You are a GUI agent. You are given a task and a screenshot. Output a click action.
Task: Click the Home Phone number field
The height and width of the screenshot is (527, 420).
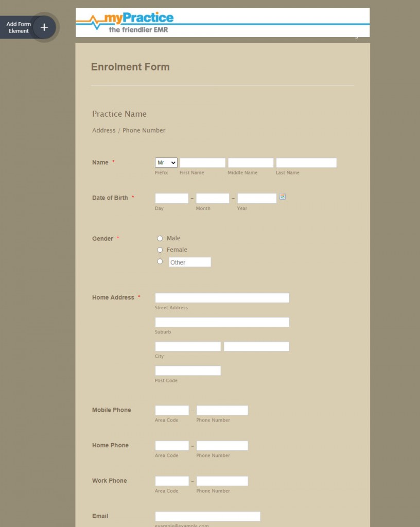tap(222, 446)
